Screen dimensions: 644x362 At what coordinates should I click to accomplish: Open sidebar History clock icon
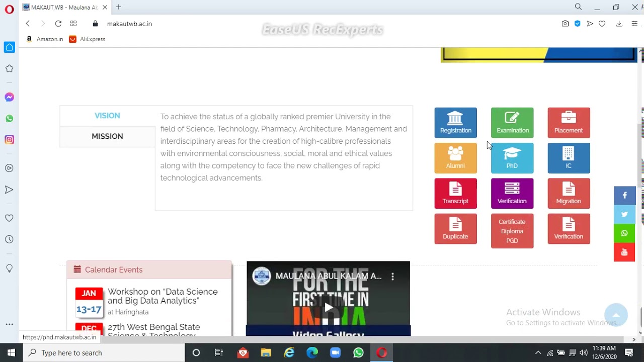coord(9,239)
